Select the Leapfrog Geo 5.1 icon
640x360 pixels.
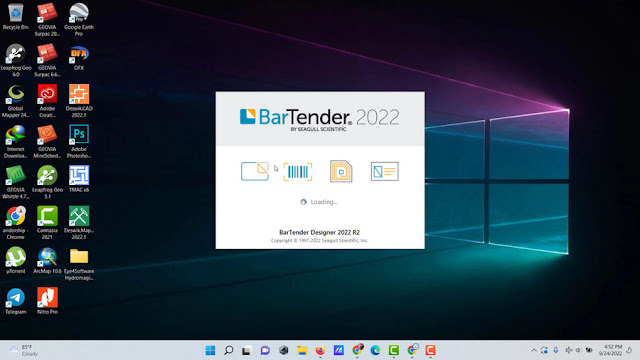pyautogui.click(x=47, y=182)
